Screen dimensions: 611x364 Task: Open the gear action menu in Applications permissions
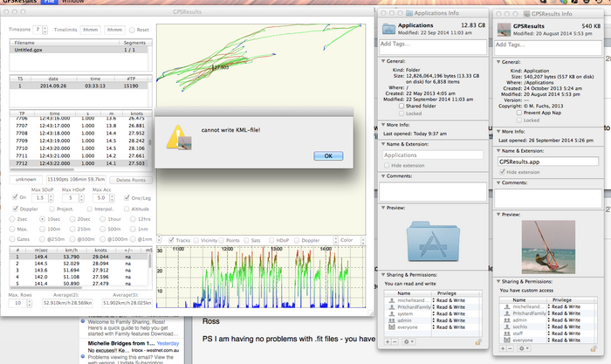(x=408, y=341)
